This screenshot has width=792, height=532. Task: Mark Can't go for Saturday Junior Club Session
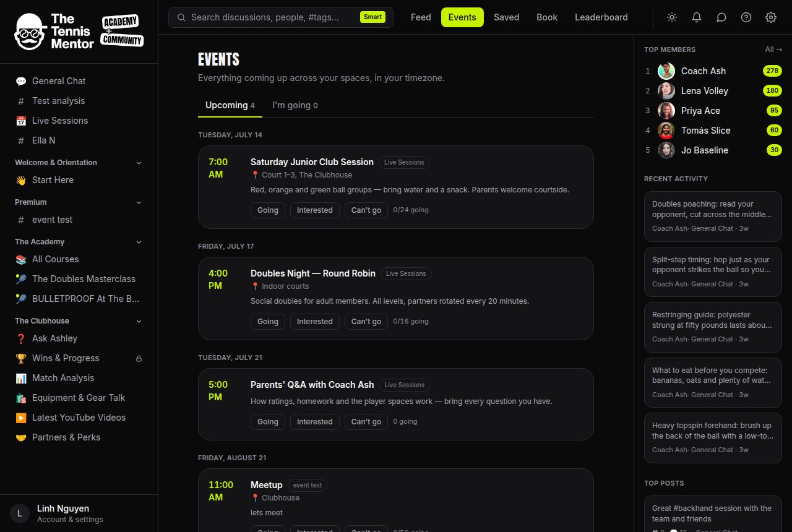pyautogui.click(x=366, y=210)
